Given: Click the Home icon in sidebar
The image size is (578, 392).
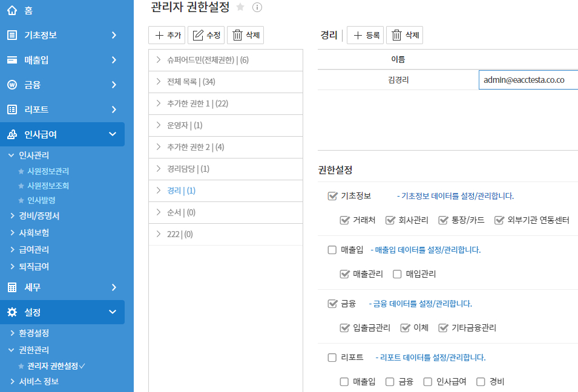Looking at the screenshot, I should pos(11,10).
